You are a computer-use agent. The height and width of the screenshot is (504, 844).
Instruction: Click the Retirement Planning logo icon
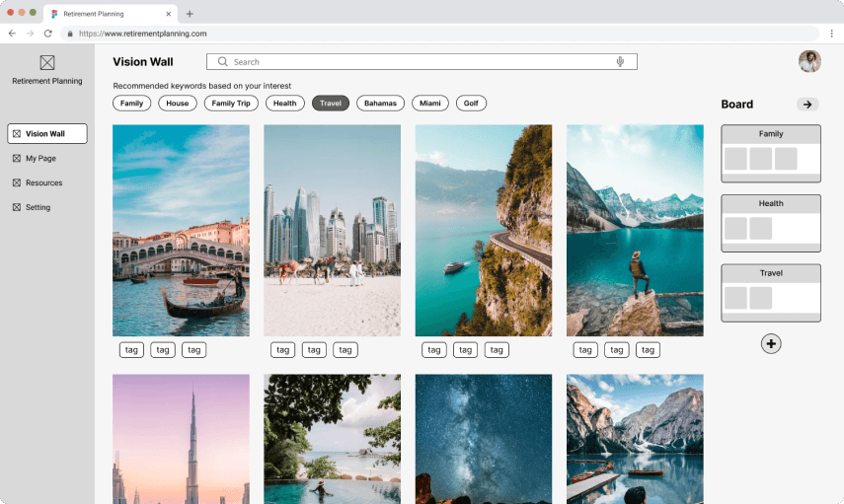pos(47,63)
